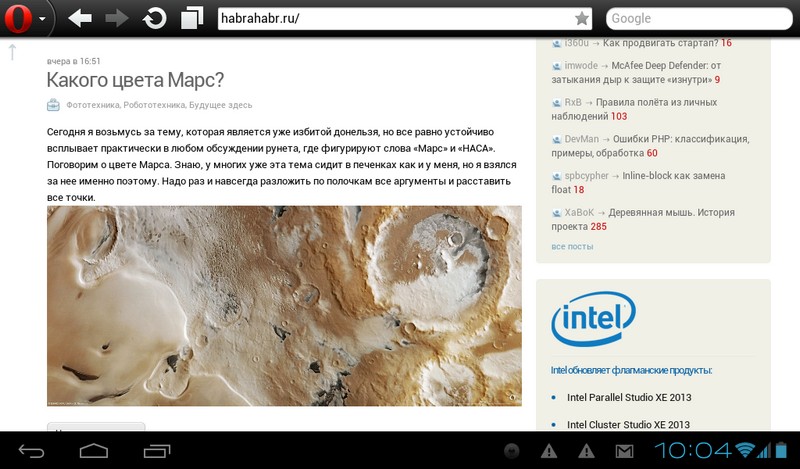Tap the round notification icon in the status bar
This screenshot has width=800, height=469.
(511, 451)
